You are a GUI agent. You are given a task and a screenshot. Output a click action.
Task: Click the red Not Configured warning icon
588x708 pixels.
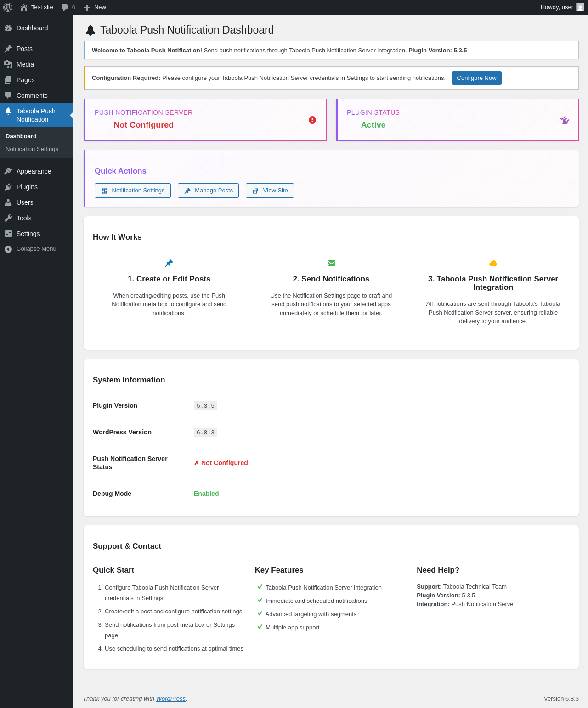(x=312, y=120)
